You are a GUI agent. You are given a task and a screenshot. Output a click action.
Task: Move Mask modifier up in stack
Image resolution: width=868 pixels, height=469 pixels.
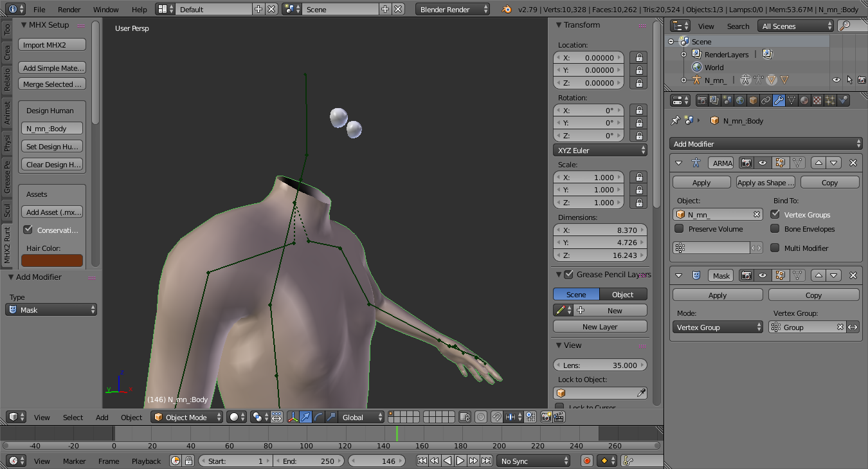(818, 275)
